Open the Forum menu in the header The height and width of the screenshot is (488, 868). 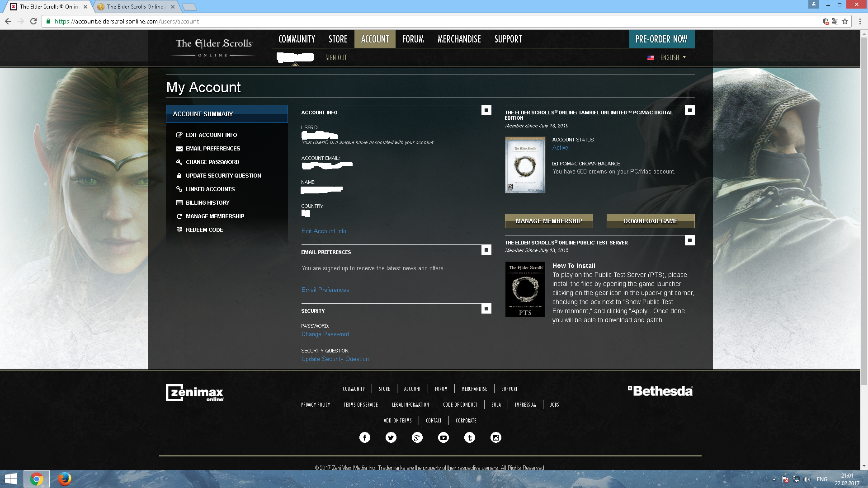point(413,39)
